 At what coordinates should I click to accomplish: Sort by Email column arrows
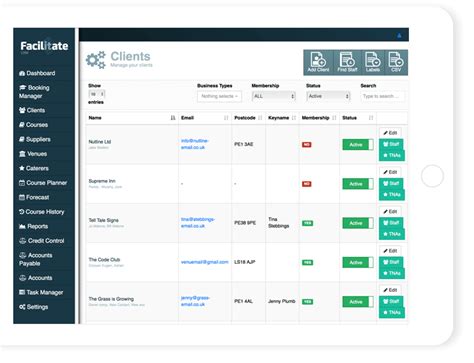coord(226,118)
